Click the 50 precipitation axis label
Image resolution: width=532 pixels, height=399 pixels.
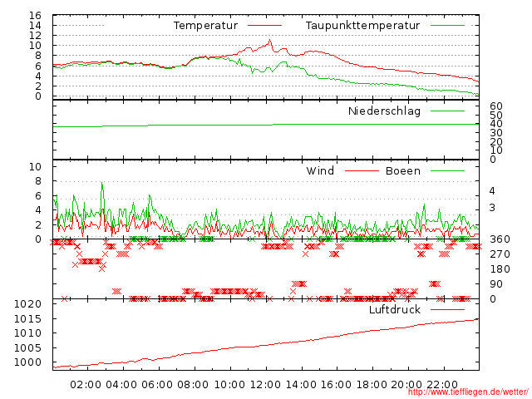point(495,116)
